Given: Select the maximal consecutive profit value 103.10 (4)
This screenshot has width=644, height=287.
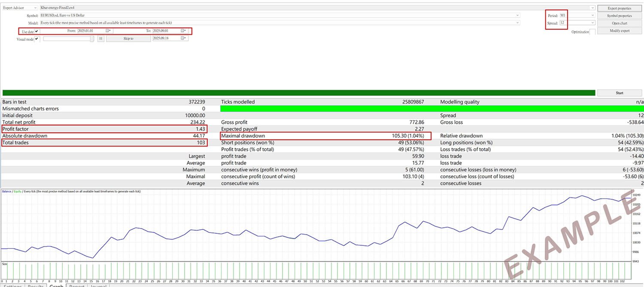Looking at the screenshot, I should click(x=413, y=177).
